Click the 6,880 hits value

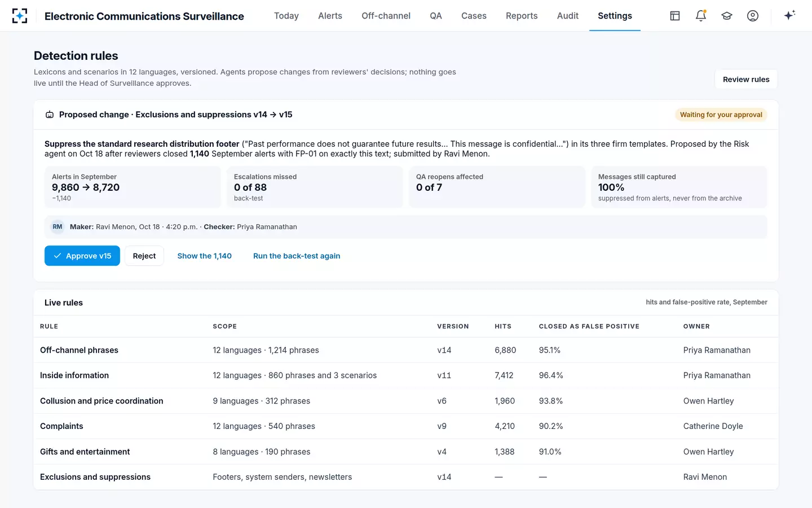coord(505,350)
